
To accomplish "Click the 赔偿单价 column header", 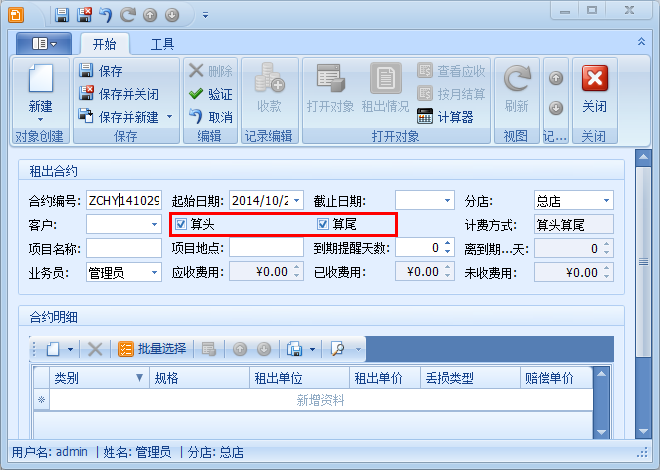I will click(x=556, y=378).
